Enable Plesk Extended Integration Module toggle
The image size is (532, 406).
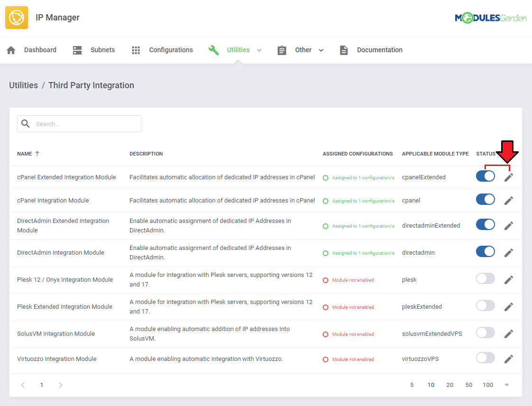(x=485, y=306)
